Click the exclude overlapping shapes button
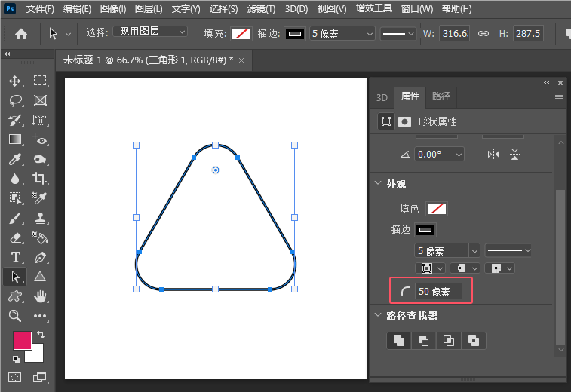Image resolution: width=571 pixels, height=392 pixels. [x=474, y=341]
